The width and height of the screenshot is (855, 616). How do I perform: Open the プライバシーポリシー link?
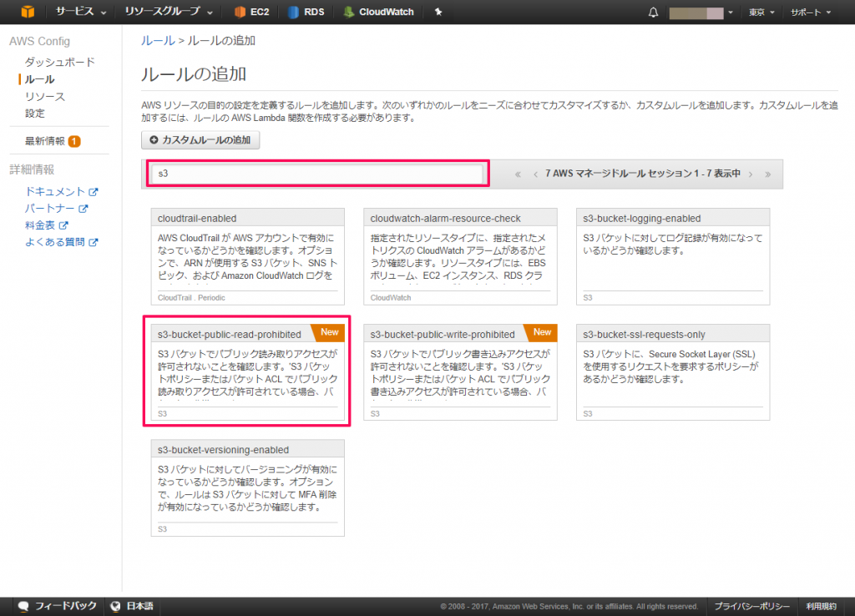click(752, 606)
